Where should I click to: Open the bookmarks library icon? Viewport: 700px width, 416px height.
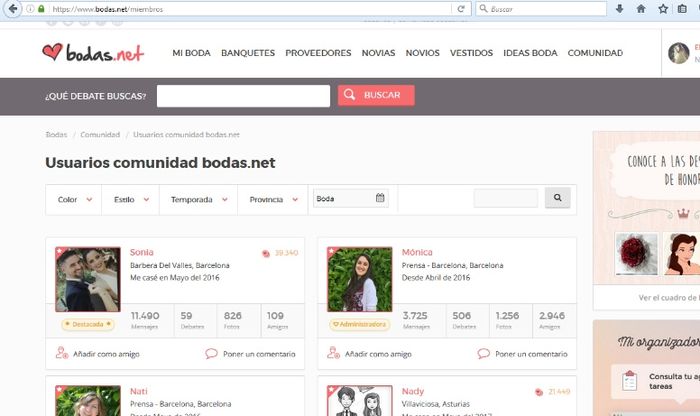pos(683,9)
